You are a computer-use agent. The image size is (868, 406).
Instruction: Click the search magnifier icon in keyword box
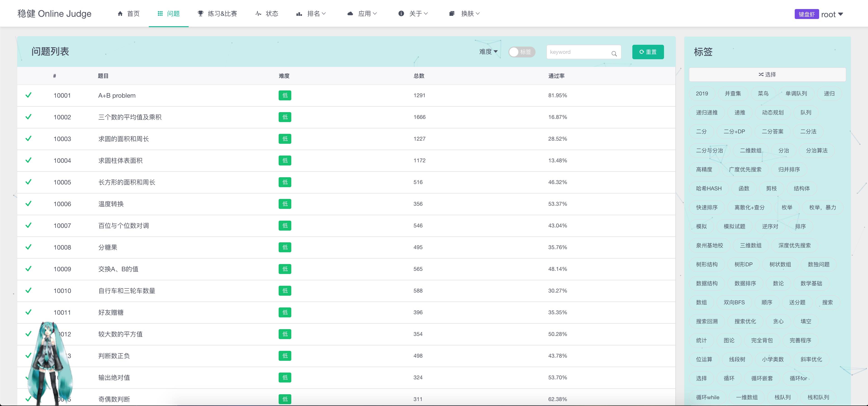pyautogui.click(x=614, y=53)
